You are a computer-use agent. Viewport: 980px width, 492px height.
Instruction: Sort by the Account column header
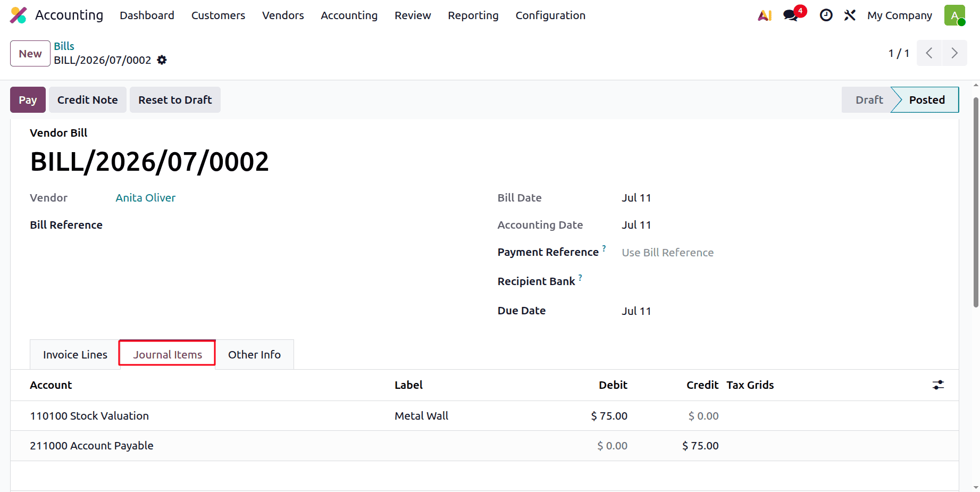click(x=51, y=385)
